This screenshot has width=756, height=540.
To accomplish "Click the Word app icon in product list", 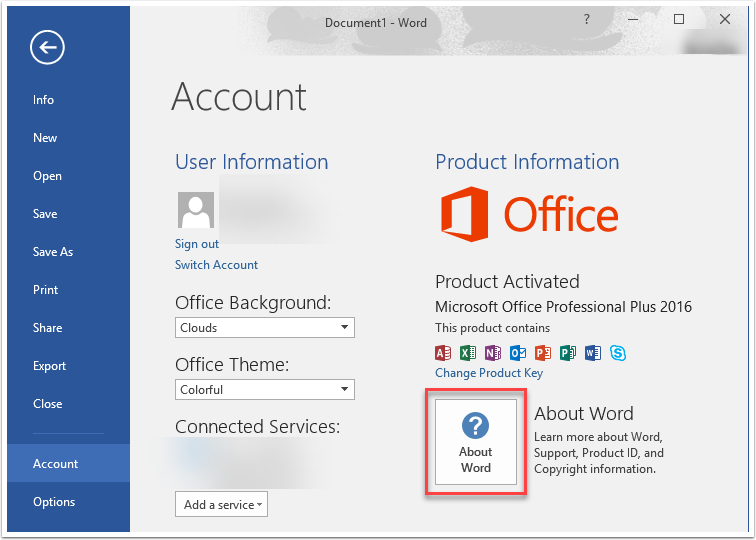I will [x=593, y=353].
